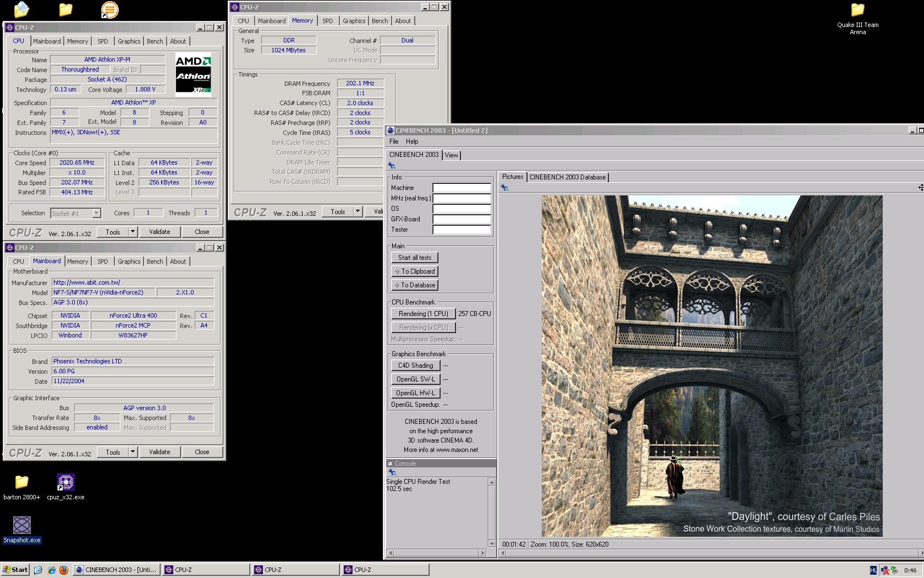Click the pin icon in the Console panel
924x578 pixels.
click(392, 472)
